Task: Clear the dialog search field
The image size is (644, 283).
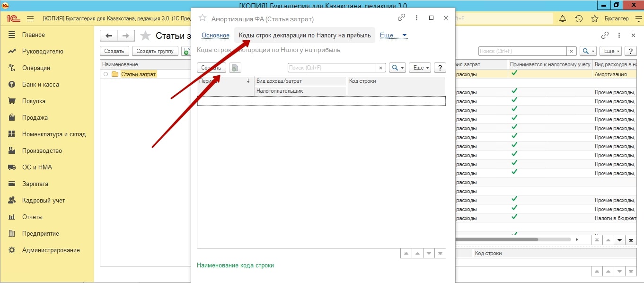Action: coord(381,68)
